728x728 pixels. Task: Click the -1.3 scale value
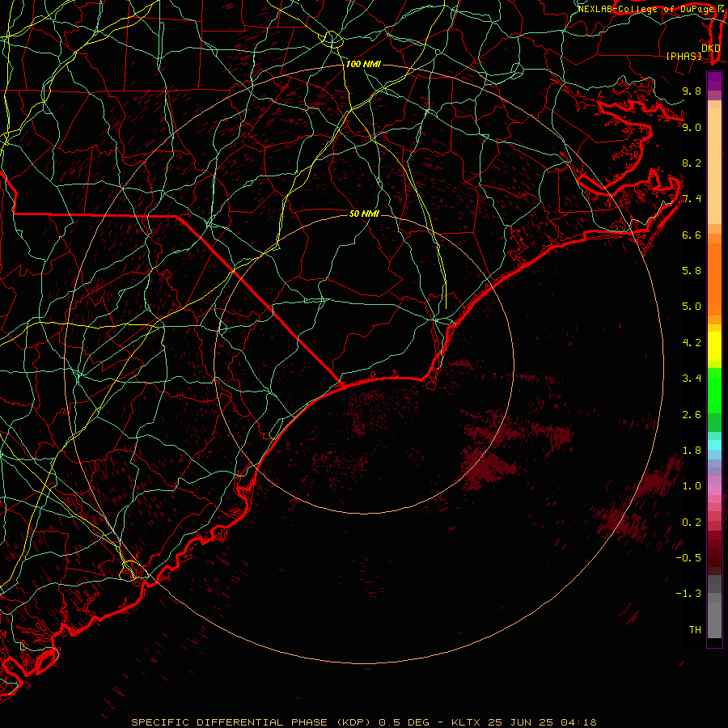pyautogui.click(x=688, y=594)
